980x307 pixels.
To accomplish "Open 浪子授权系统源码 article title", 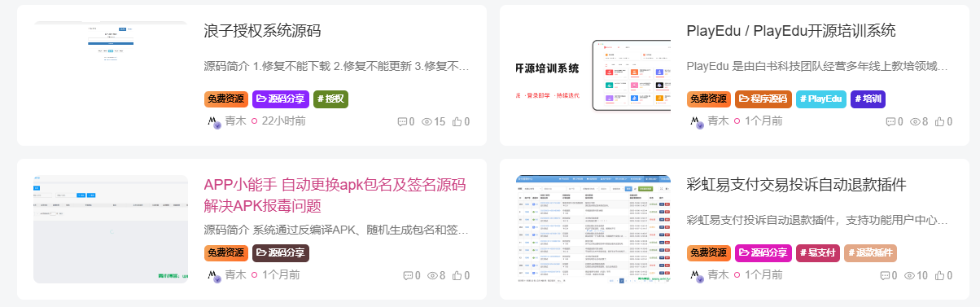I will [x=262, y=31].
